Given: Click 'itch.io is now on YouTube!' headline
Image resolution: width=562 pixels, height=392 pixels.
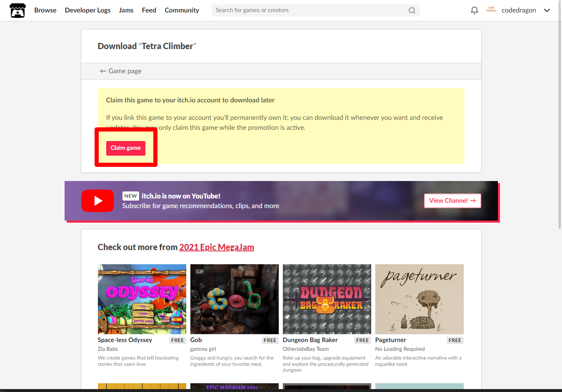Looking at the screenshot, I should pos(181,196).
